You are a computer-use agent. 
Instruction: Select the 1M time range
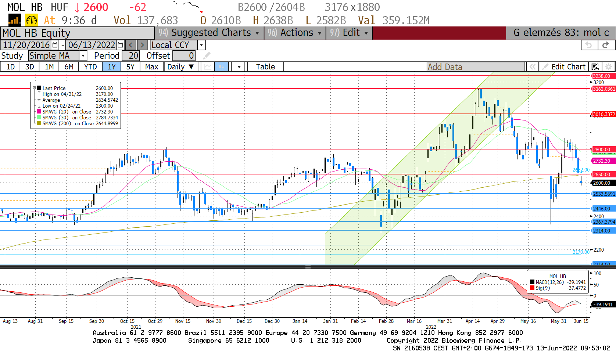(x=49, y=66)
